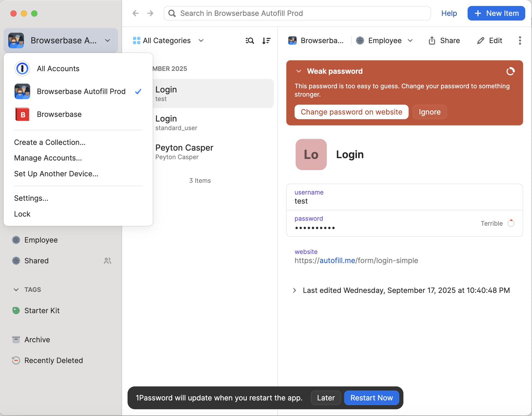Image resolution: width=532 pixels, height=416 pixels.
Task: Select the Starter Kit tag
Action: 42,310
